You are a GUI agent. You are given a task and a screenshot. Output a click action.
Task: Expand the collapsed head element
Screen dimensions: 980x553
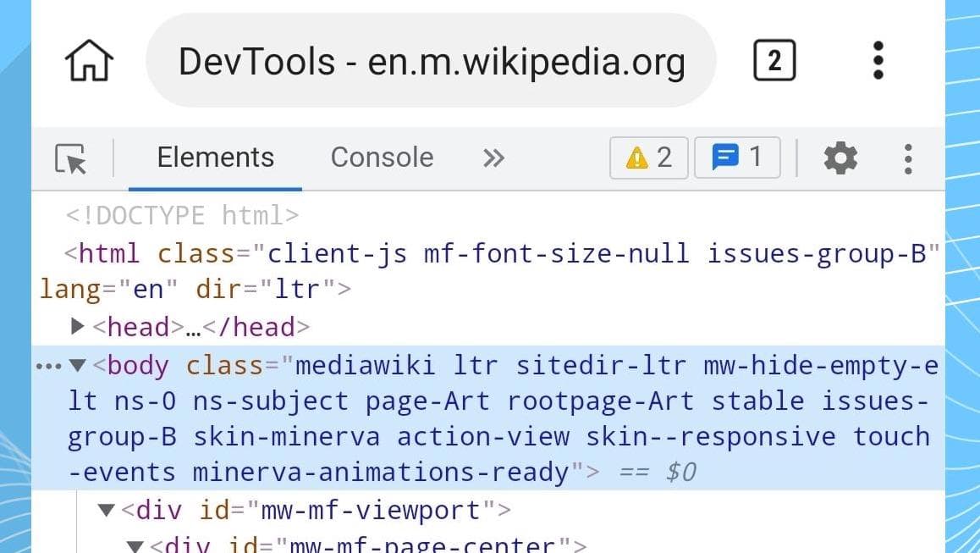(x=78, y=326)
